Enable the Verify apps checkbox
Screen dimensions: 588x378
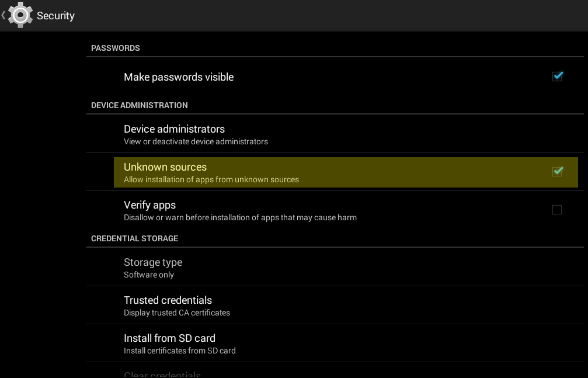click(x=557, y=210)
